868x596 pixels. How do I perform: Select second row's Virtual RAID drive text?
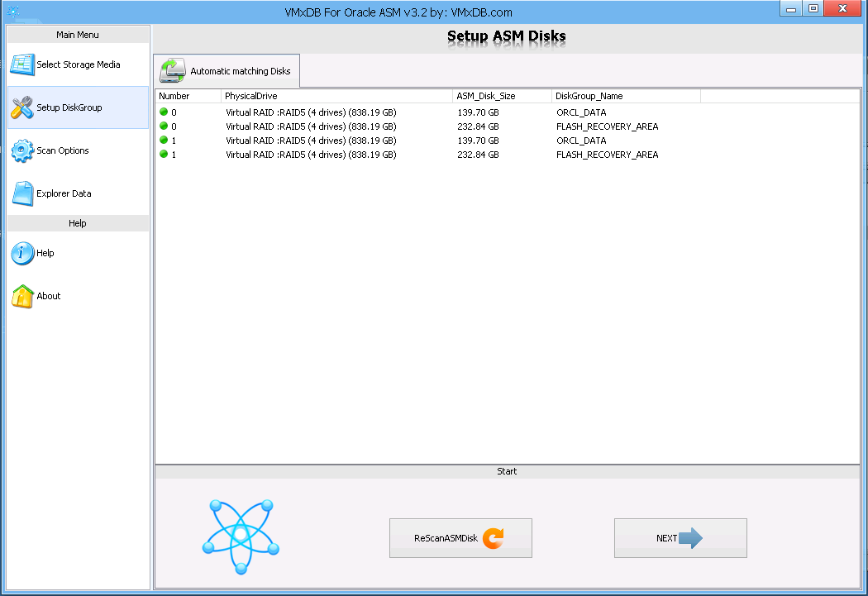click(311, 126)
